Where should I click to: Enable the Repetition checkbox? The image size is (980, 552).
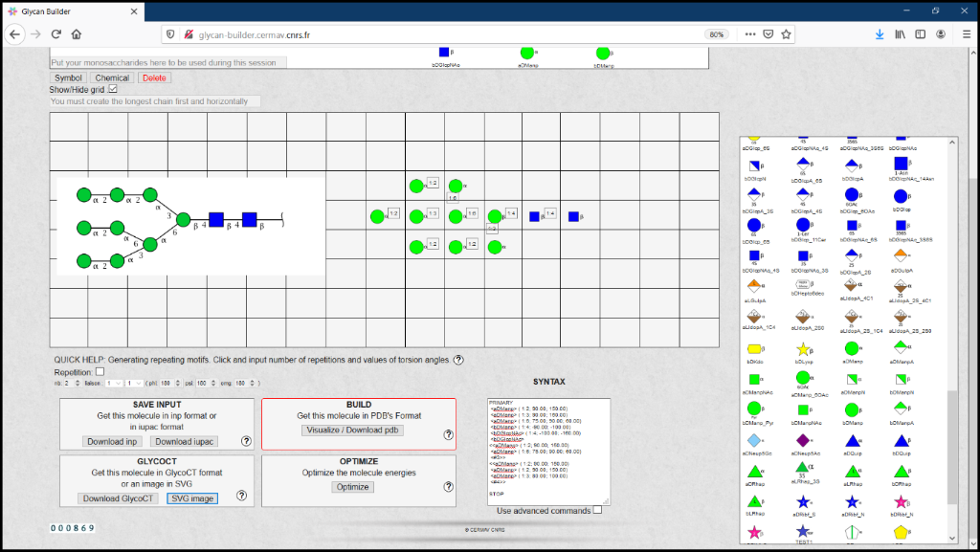coord(100,371)
